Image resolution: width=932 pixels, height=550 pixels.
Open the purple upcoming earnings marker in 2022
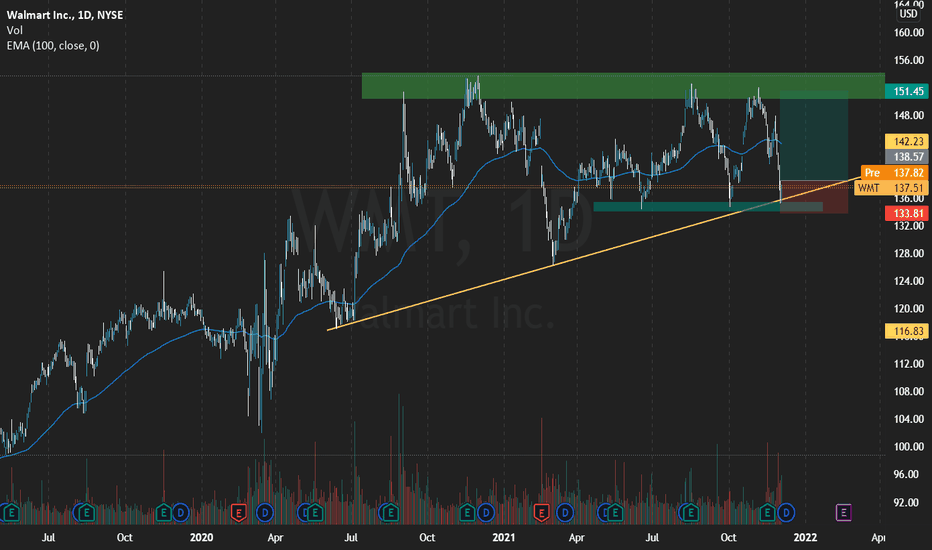(843, 512)
